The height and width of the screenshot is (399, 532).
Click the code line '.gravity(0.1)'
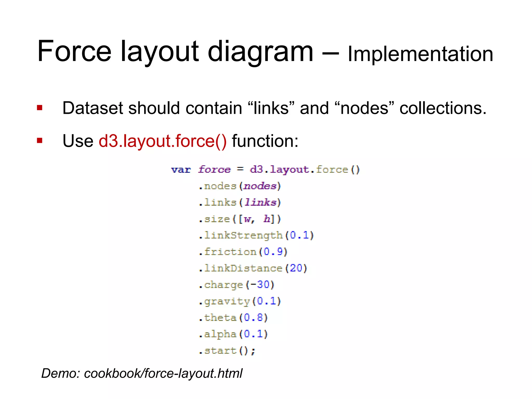(x=240, y=301)
